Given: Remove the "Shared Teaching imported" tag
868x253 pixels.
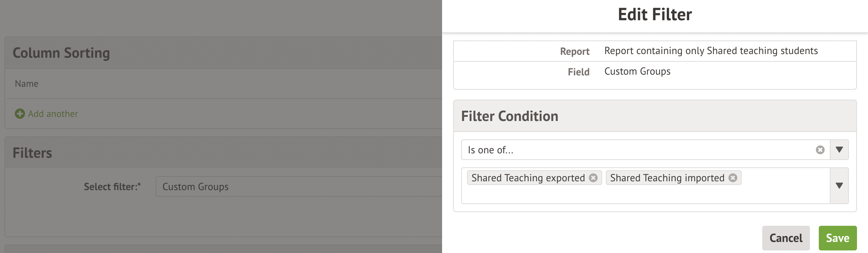Looking at the screenshot, I should click(x=733, y=178).
